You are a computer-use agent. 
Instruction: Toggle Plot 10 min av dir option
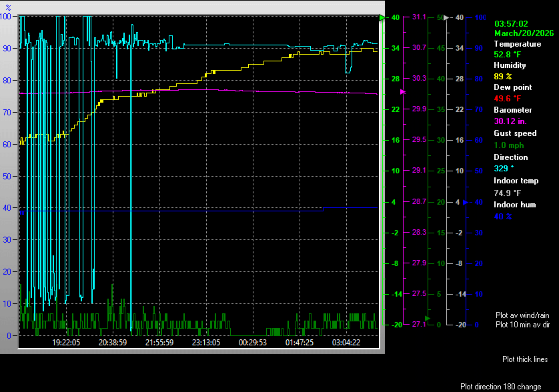522,325
